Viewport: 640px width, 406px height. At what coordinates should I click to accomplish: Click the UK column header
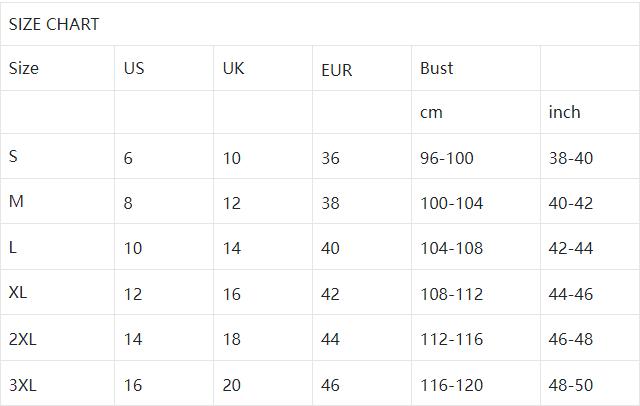point(233,69)
